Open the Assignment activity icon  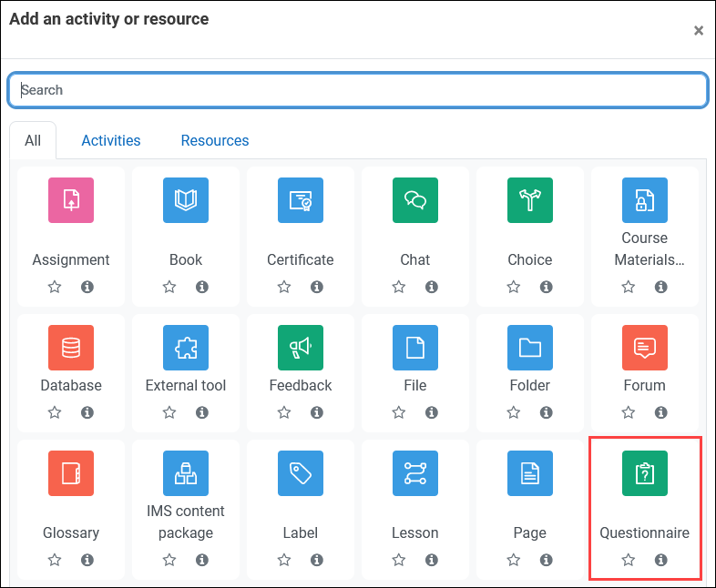71,200
